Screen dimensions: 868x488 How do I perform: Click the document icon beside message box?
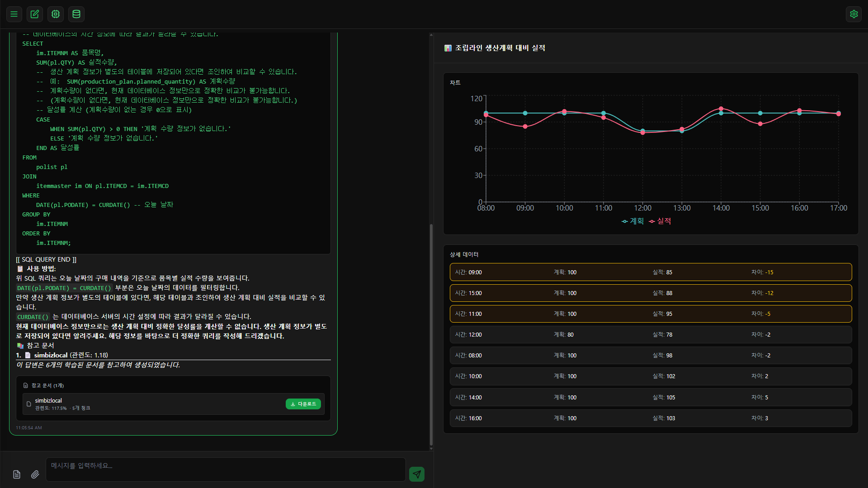[x=17, y=474]
